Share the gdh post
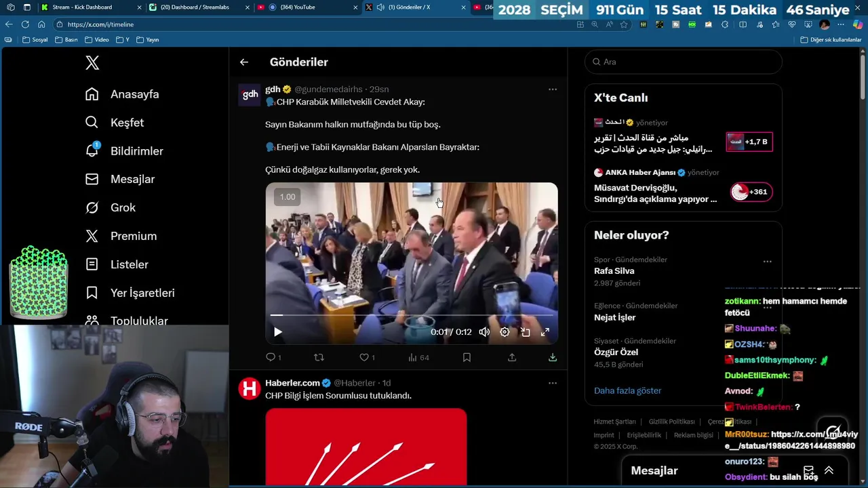 [x=512, y=357]
